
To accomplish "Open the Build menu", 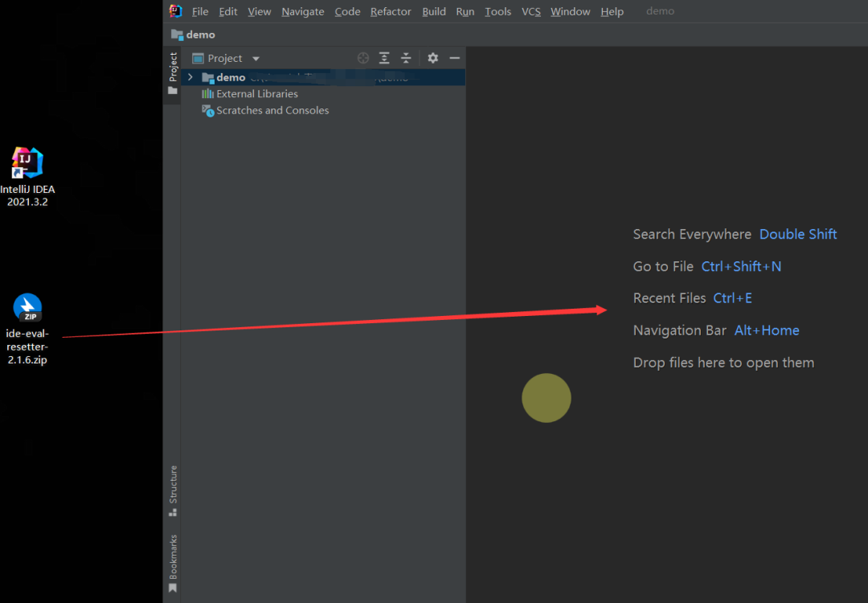I will pos(433,11).
